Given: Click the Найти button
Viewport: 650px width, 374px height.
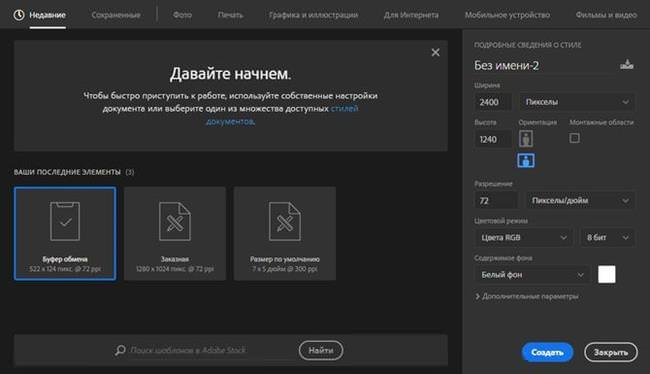Looking at the screenshot, I should click(x=321, y=350).
